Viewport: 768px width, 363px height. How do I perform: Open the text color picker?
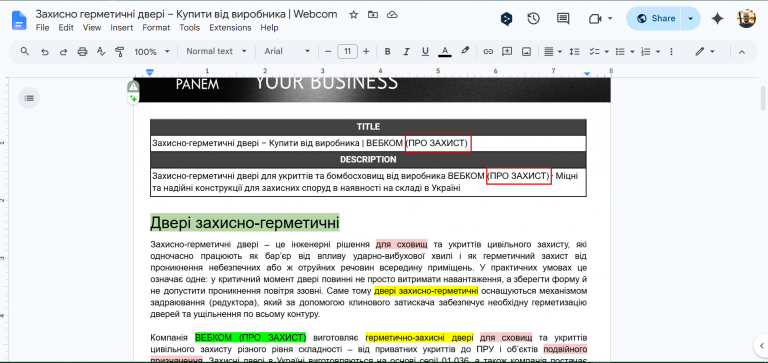point(445,51)
